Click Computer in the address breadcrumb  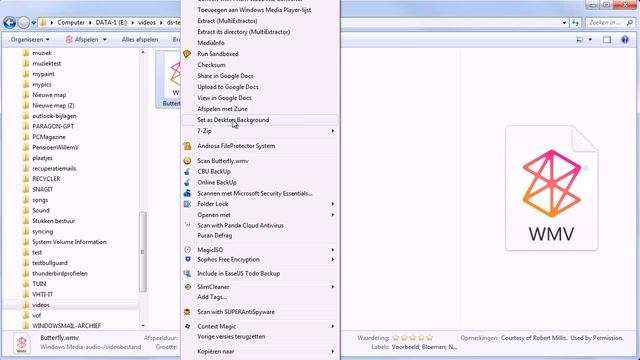71,22
